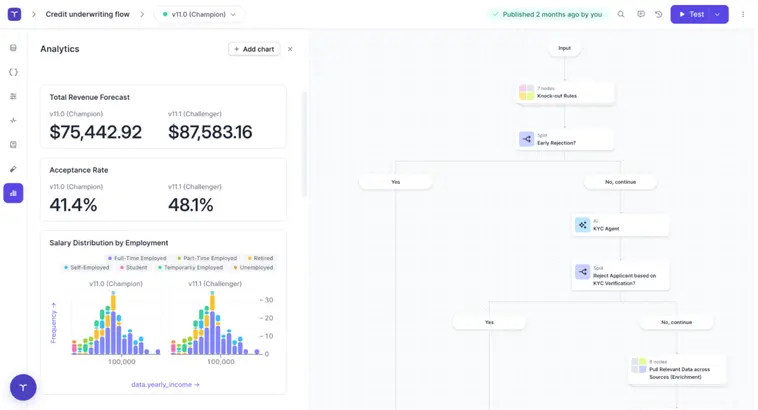Screen dimensions: 758x410
Task: Click the highlighted Analytics bar chart icon
Action: pos(13,193)
